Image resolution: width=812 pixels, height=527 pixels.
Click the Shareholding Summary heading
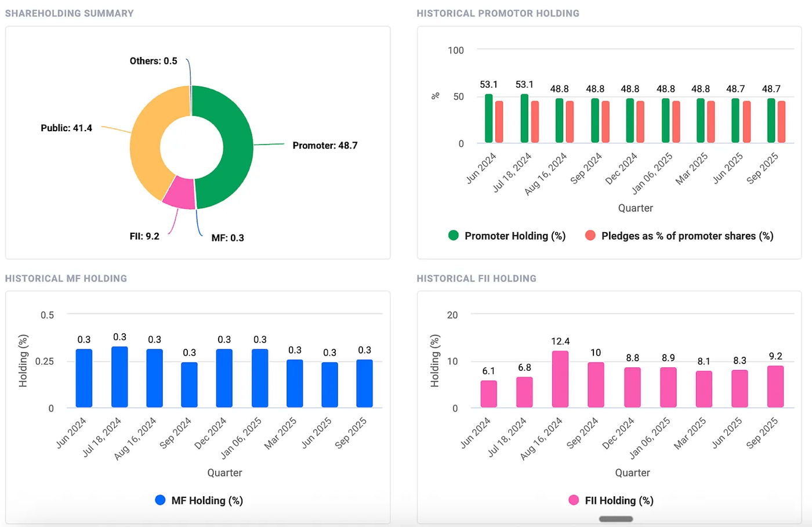69,13
